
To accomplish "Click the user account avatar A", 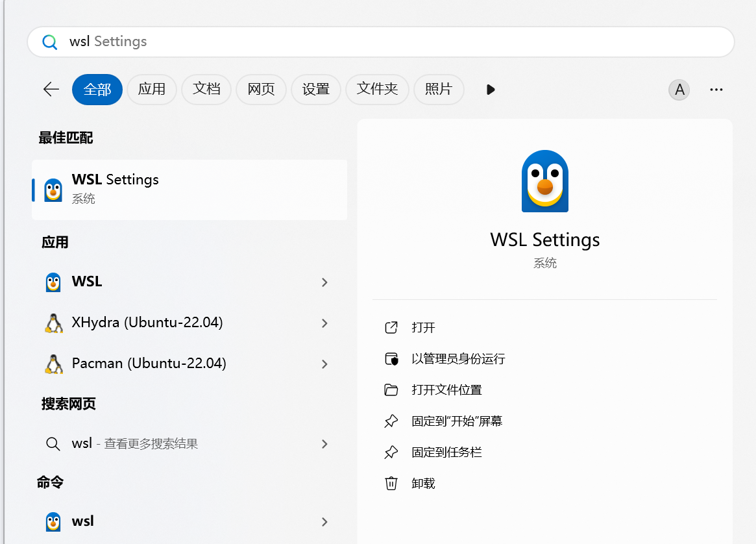I will 679,90.
